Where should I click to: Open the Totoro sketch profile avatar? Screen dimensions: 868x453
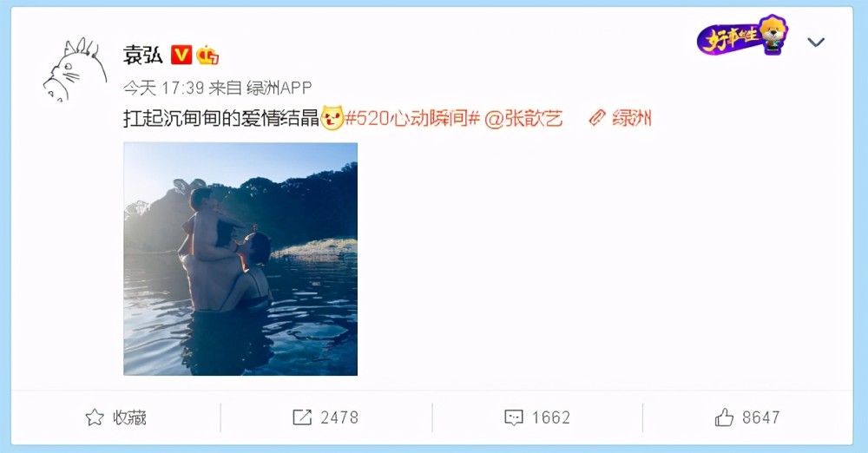tap(76, 69)
